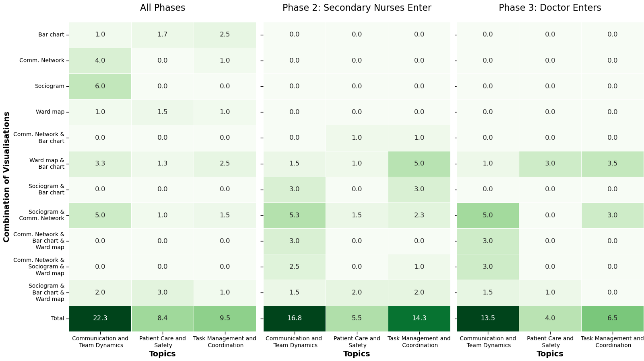Click the 8.4 Patient Care total cell
Screen dimensions: 644x361
point(162,318)
